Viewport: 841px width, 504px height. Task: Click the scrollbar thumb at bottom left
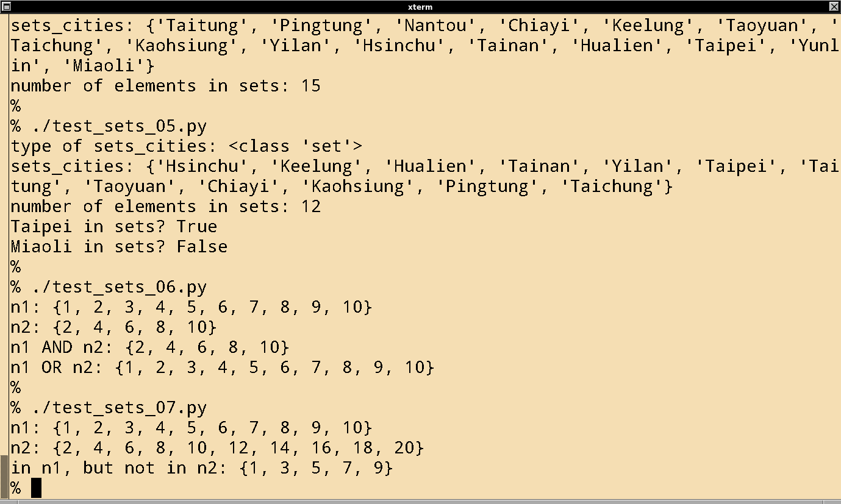point(5,477)
